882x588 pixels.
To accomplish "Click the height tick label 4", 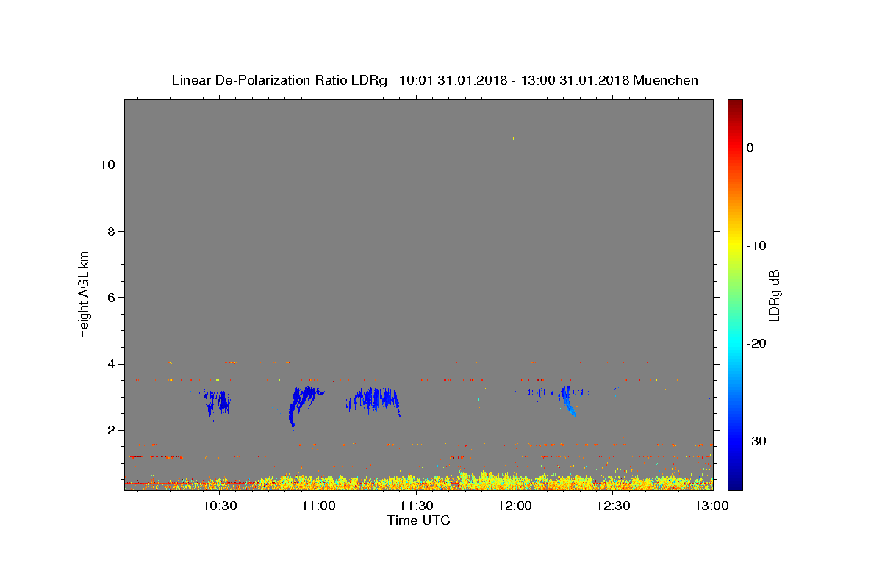I will tap(110, 364).
